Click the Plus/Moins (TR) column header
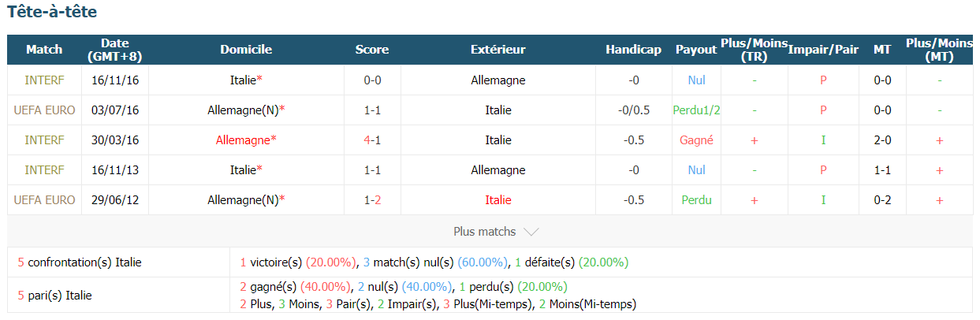Viewport: 980px width, 320px height. [x=754, y=50]
